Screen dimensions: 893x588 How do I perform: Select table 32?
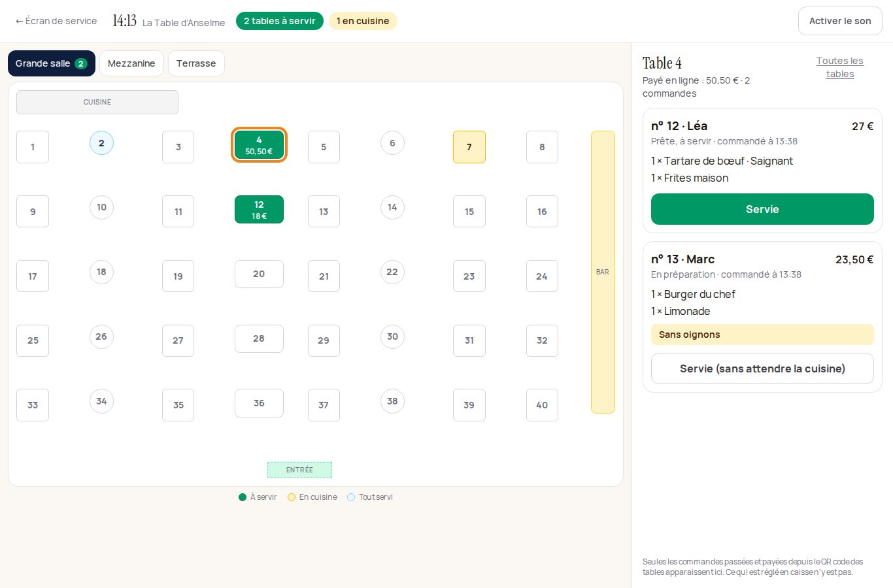click(x=542, y=340)
